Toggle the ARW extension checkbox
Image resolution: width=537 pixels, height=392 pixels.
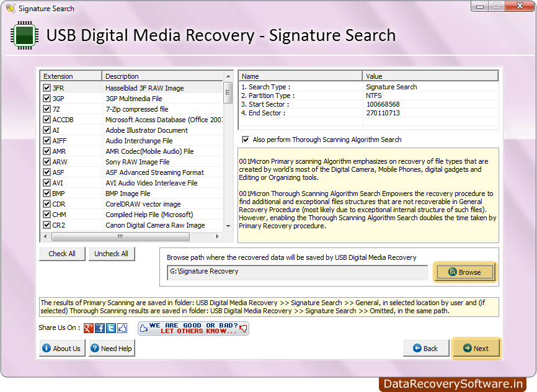click(47, 161)
